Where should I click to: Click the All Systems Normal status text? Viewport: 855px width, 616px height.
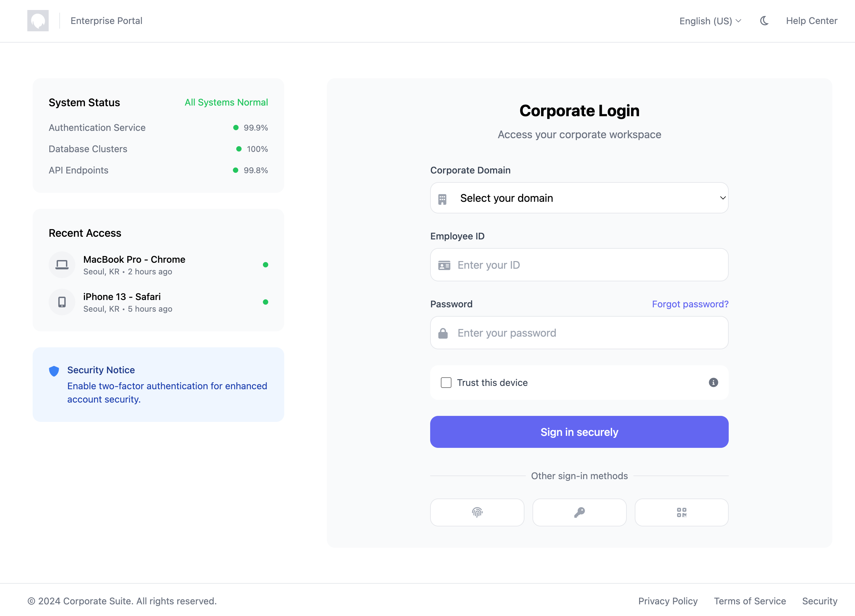click(x=226, y=103)
